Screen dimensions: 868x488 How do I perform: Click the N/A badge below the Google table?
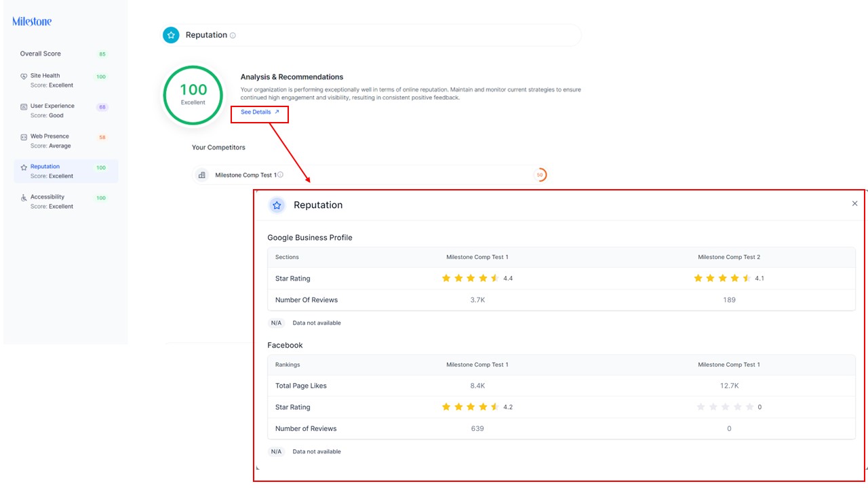[x=276, y=323]
